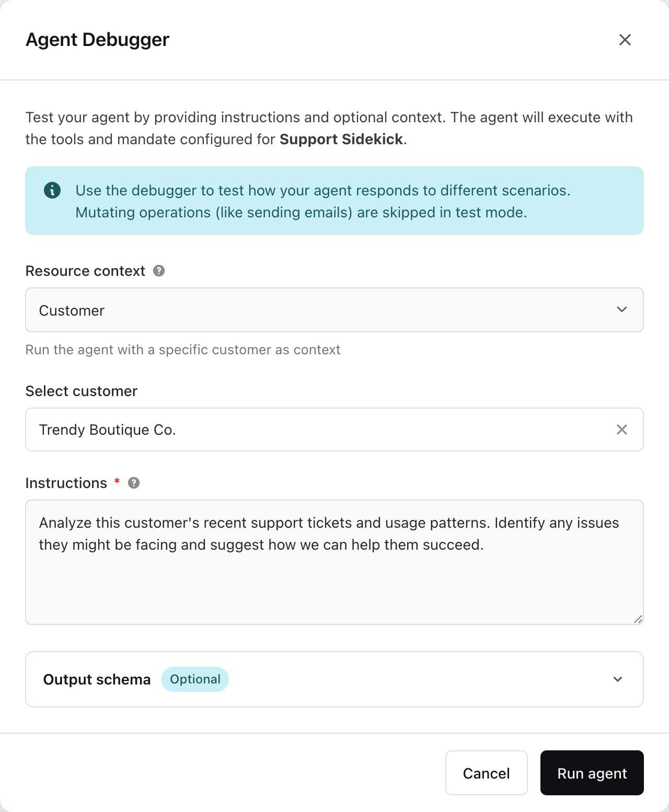Image resolution: width=669 pixels, height=812 pixels.
Task: Change the resource context from Customer
Action: (334, 309)
